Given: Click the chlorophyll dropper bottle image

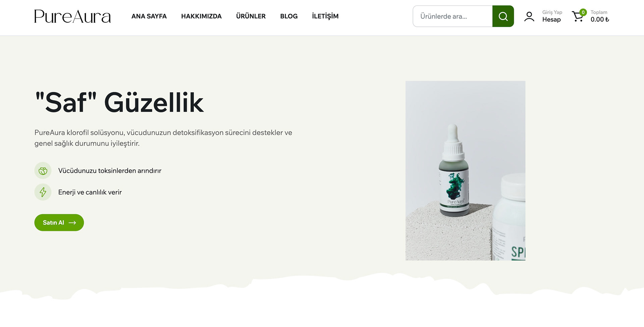Looking at the screenshot, I should tap(465, 170).
